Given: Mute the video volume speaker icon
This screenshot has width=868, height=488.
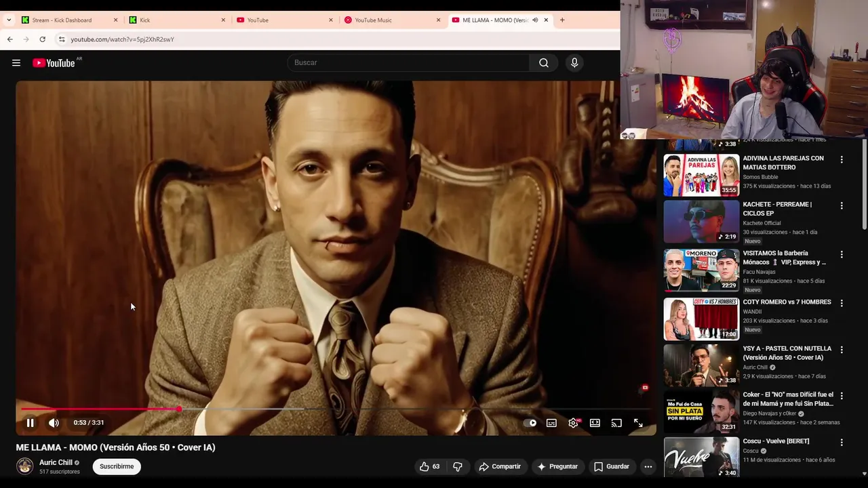Looking at the screenshot, I should click(54, 422).
